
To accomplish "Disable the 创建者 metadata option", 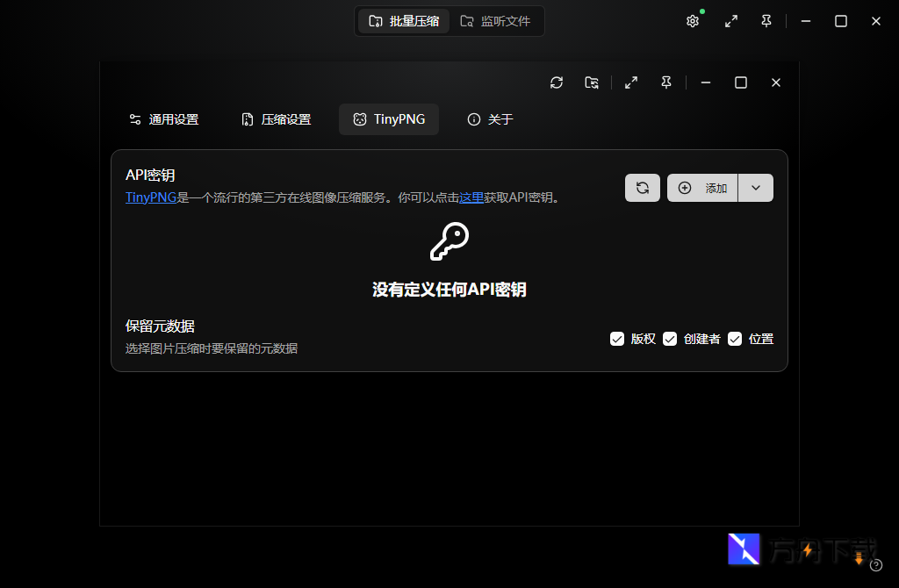I will pos(670,338).
